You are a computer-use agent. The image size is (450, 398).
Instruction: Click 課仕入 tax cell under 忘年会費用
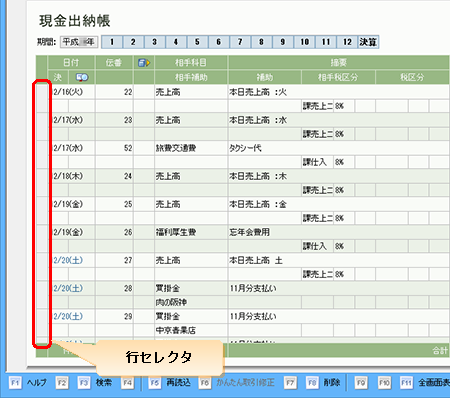click(x=317, y=246)
